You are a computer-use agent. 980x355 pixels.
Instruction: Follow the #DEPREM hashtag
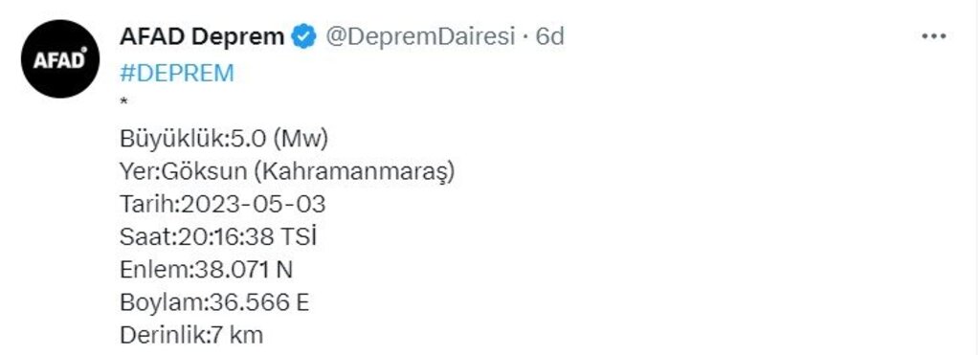[x=177, y=74]
